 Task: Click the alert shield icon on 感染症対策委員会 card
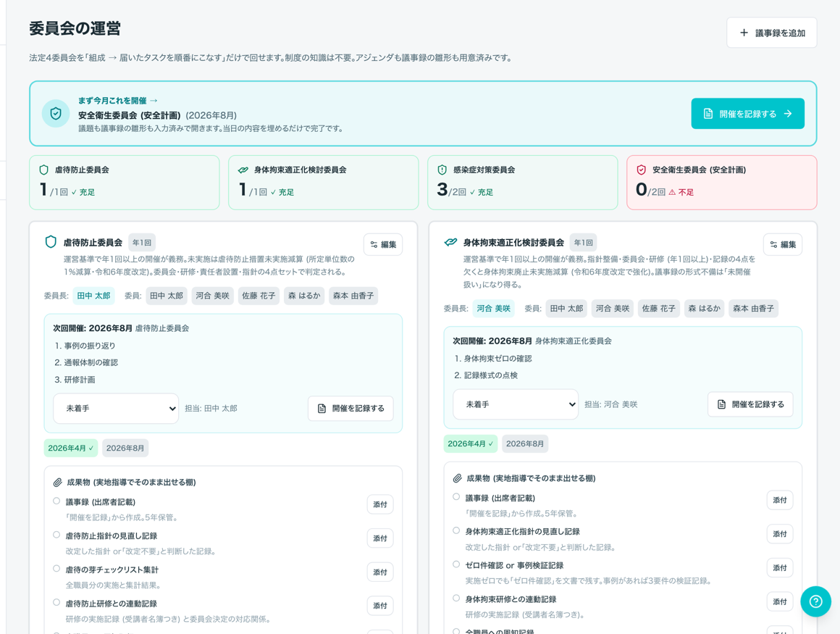pos(442,170)
